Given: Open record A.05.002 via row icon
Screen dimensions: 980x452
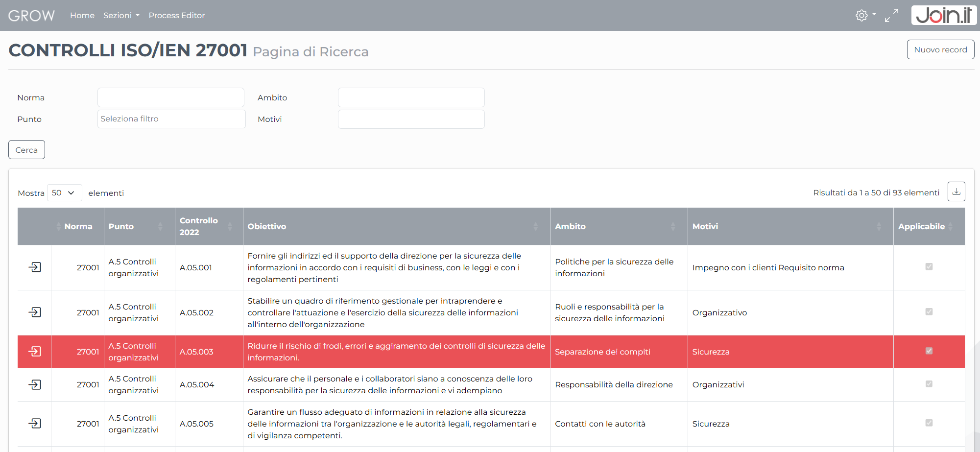Looking at the screenshot, I should click(x=35, y=312).
